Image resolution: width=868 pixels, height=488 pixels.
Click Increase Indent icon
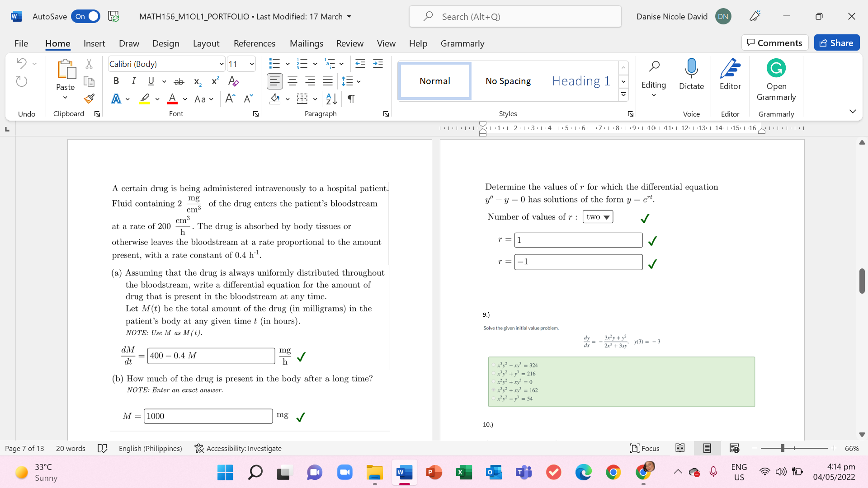click(x=378, y=63)
